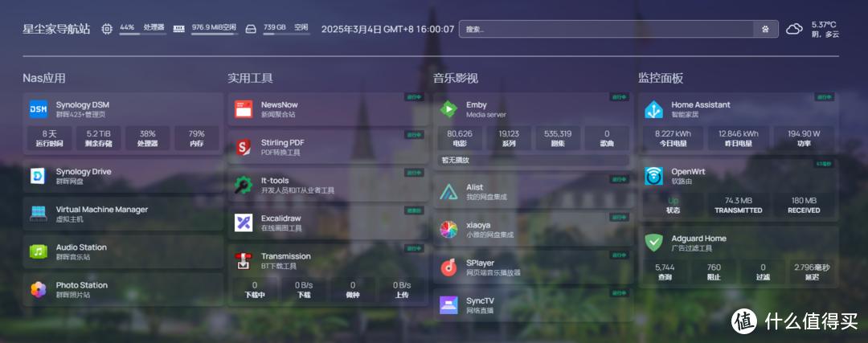Open the Audio Station icon
This screenshot has width=868, height=343.
pyautogui.click(x=39, y=251)
